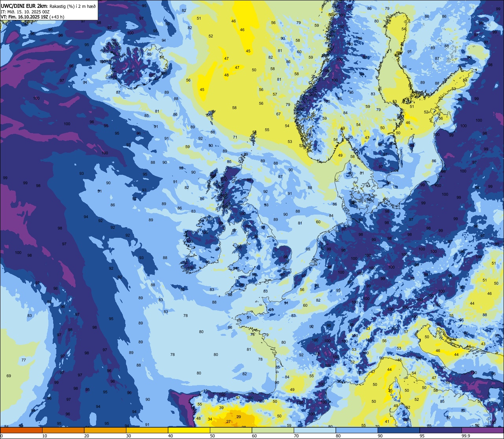Click the 'Rakastig (%) í 2 m hæð' caption
This screenshot has width=504, height=439.
pos(72,6)
